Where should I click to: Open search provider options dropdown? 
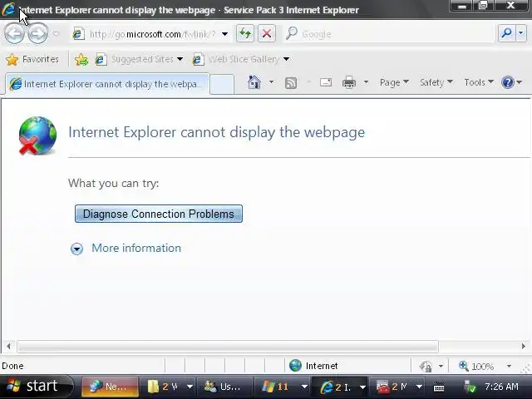click(x=521, y=33)
